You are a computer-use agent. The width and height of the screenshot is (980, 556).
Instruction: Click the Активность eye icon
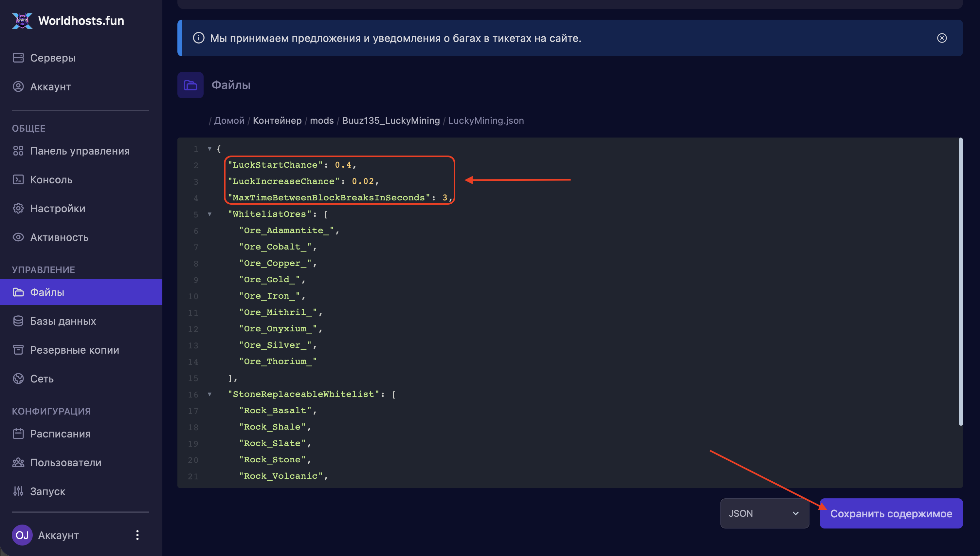point(18,237)
